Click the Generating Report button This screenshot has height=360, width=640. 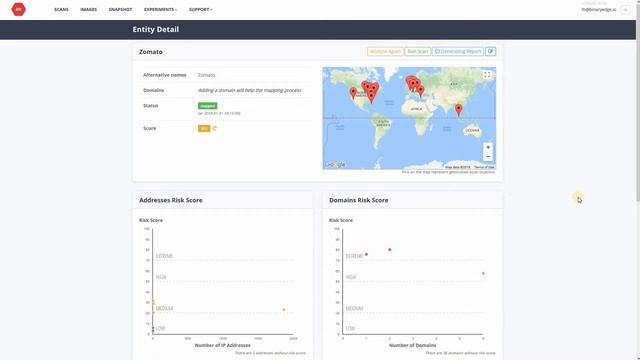(458, 51)
